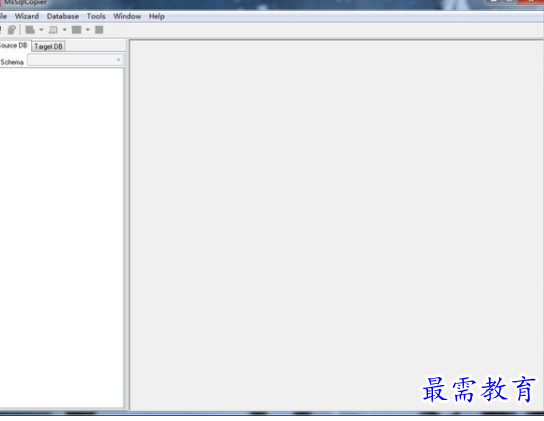Viewport: 544px width, 421px height.
Task: Click inside the empty schema object list panel
Action: click(x=61, y=237)
